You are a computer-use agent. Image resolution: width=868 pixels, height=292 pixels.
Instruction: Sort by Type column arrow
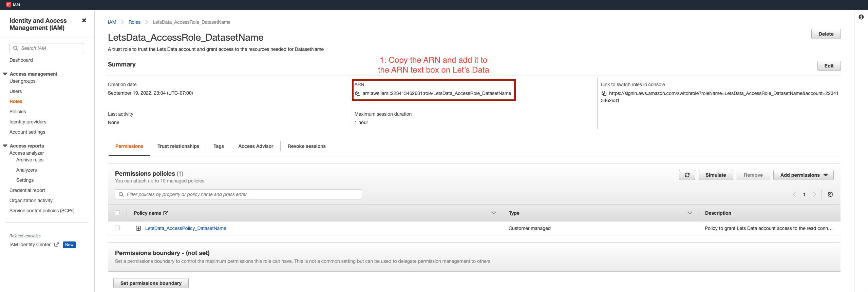[690, 213]
